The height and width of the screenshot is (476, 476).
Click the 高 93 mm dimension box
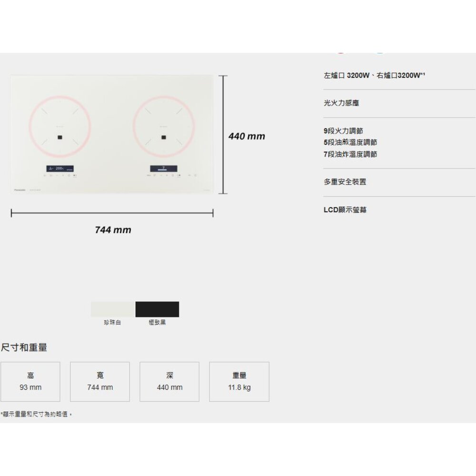30,382
